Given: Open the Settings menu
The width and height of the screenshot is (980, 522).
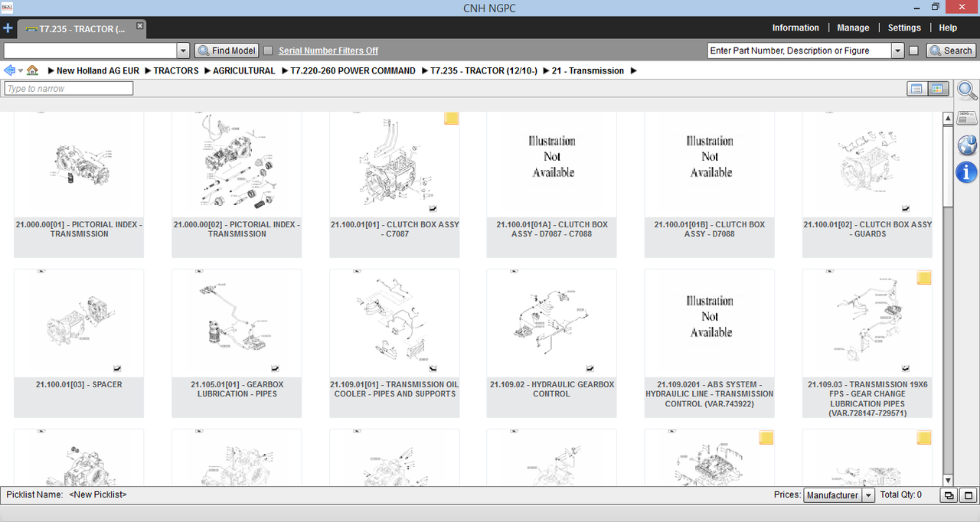Looking at the screenshot, I should click(x=904, y=28).
